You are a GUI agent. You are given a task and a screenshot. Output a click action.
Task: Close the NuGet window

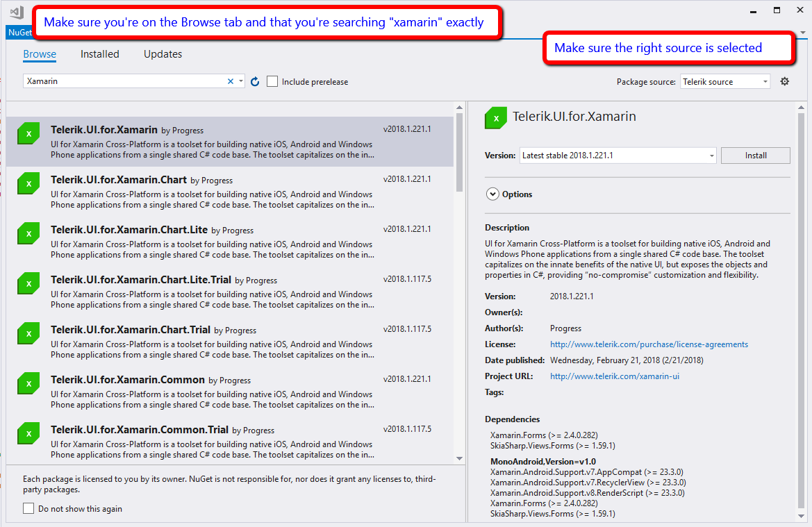[800, 10]
